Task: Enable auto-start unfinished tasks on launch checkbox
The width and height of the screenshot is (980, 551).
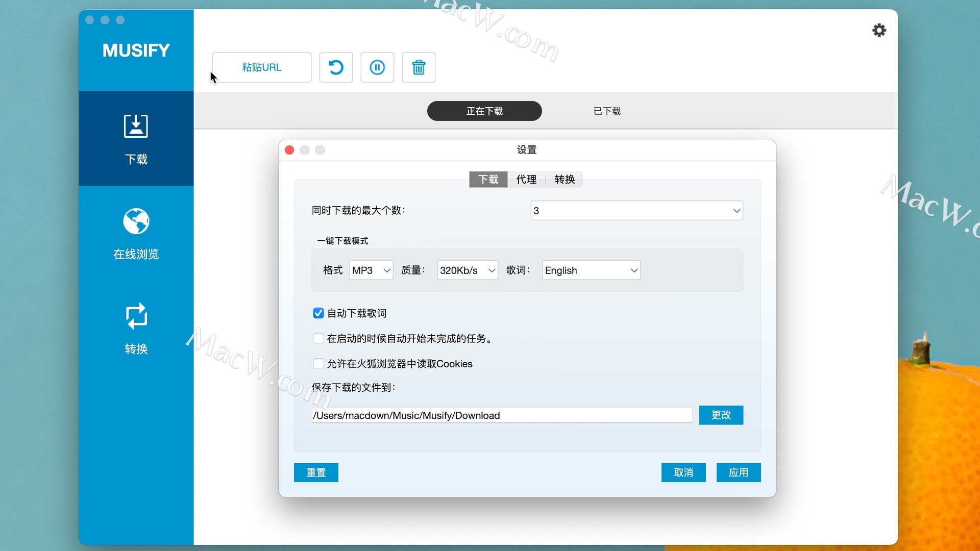Action: 318,338
